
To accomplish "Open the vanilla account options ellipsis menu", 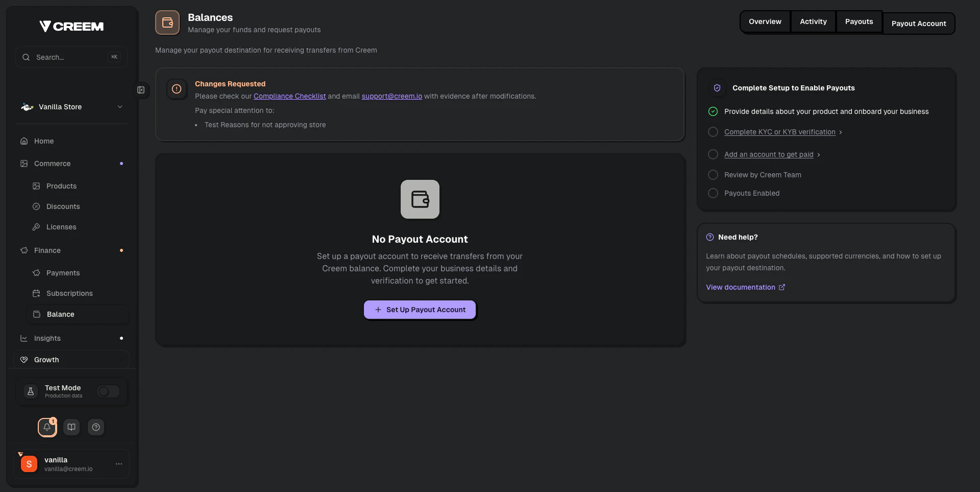I will coord(119,463).
